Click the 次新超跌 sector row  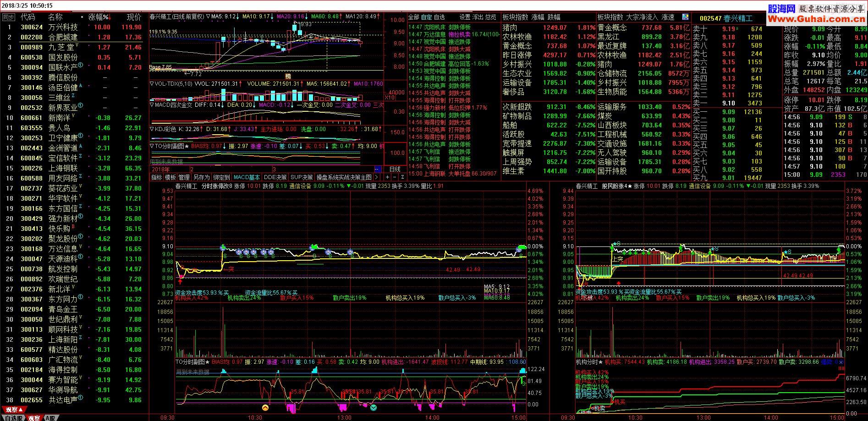point(549,107)
